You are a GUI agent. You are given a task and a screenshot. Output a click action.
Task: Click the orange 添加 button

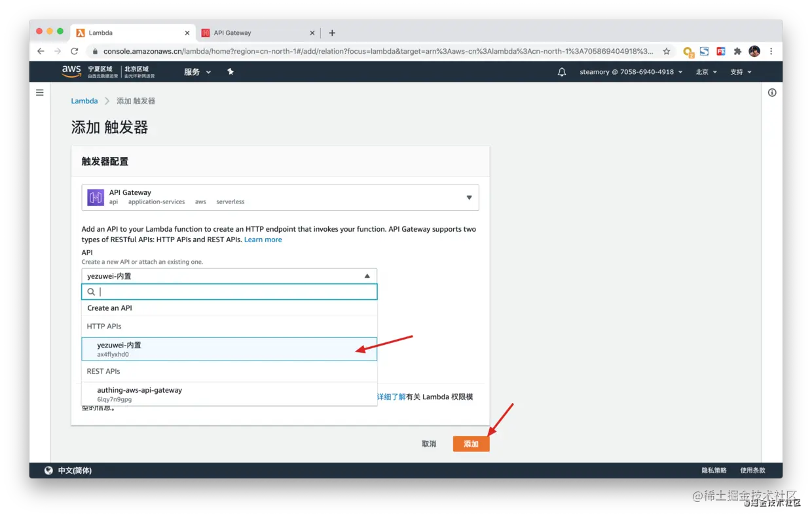tap(471, 444)
